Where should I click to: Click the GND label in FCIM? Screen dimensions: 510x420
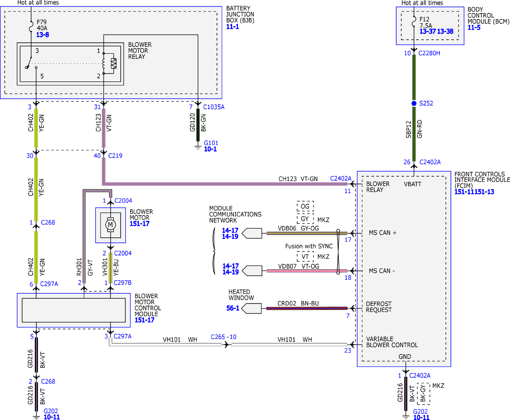click(405, 357)
